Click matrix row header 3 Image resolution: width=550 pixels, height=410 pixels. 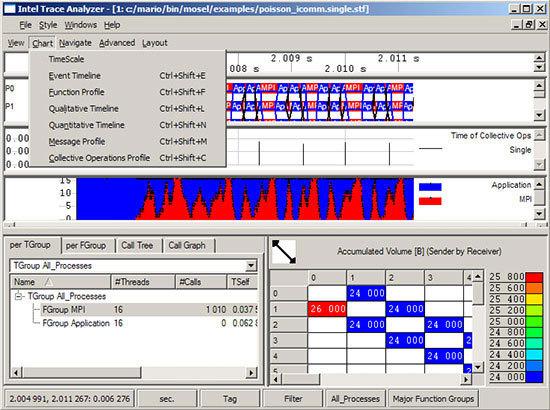pyautogui.click(x=288, y=340)
